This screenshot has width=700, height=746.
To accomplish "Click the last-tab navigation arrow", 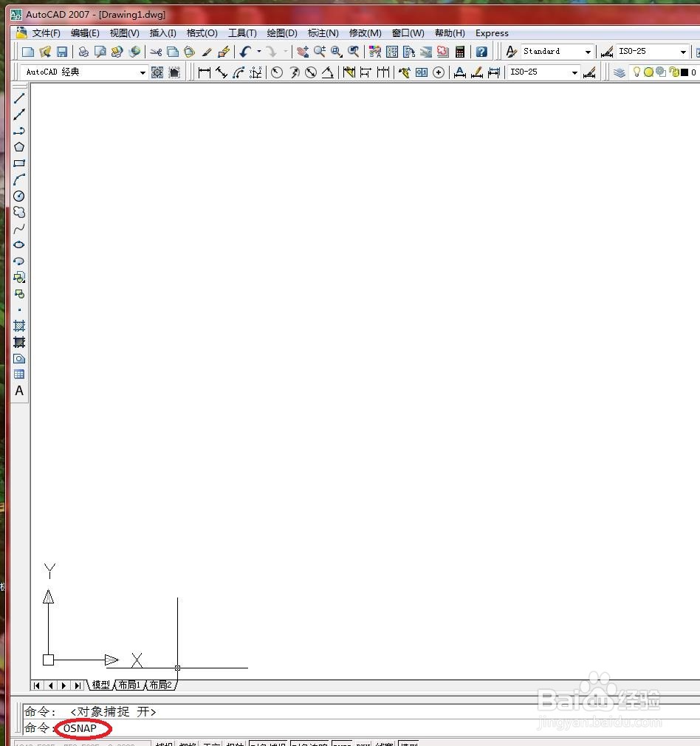I will 78,685.
